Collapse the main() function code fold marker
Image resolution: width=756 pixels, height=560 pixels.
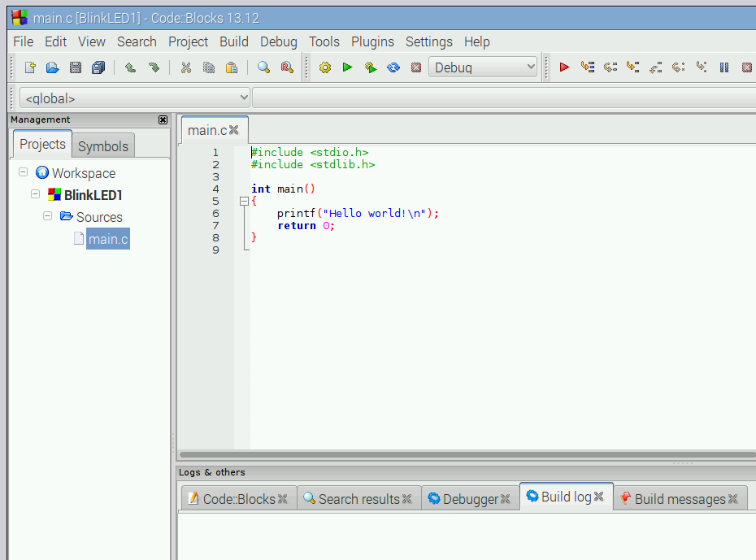pyautogui.click(x=245, y=201)
